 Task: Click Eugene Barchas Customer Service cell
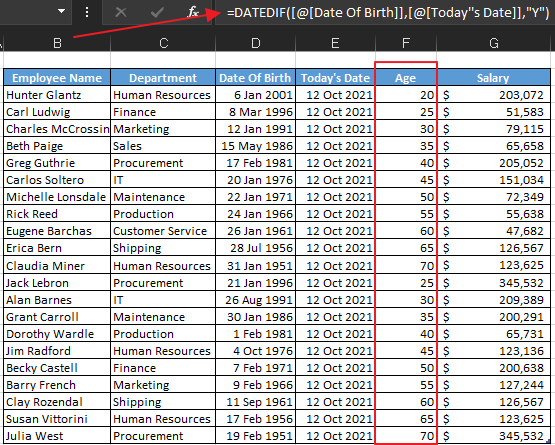[163, 231]
